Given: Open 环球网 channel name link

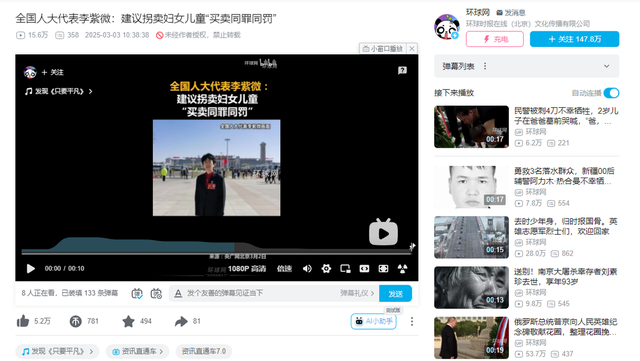Looking at the screenshot, I should (478, 12).
